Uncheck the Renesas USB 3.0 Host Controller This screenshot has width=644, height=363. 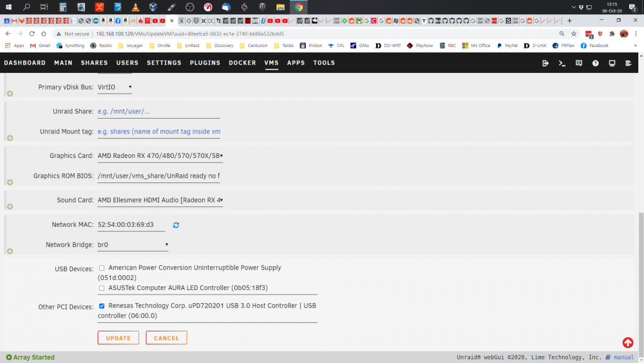pos(102,306)
